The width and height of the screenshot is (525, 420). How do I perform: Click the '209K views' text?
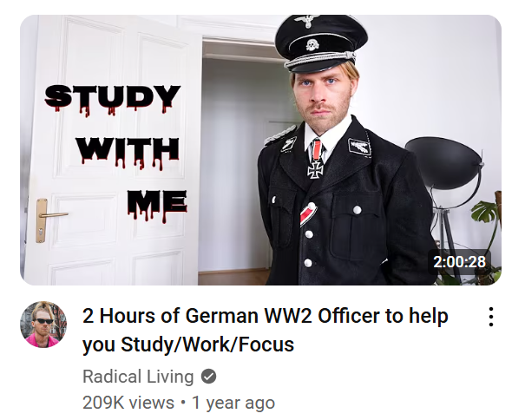(128, 403)
